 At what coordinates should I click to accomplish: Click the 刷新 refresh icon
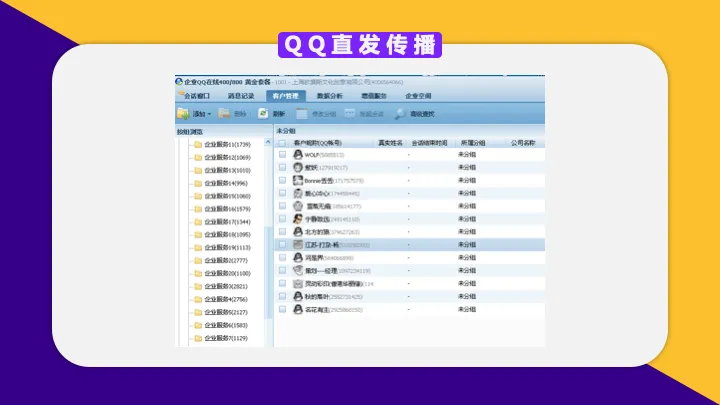coord(263,113)
